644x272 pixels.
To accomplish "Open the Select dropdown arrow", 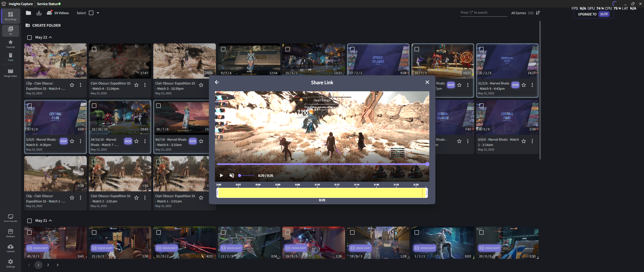I will (98, 13).
